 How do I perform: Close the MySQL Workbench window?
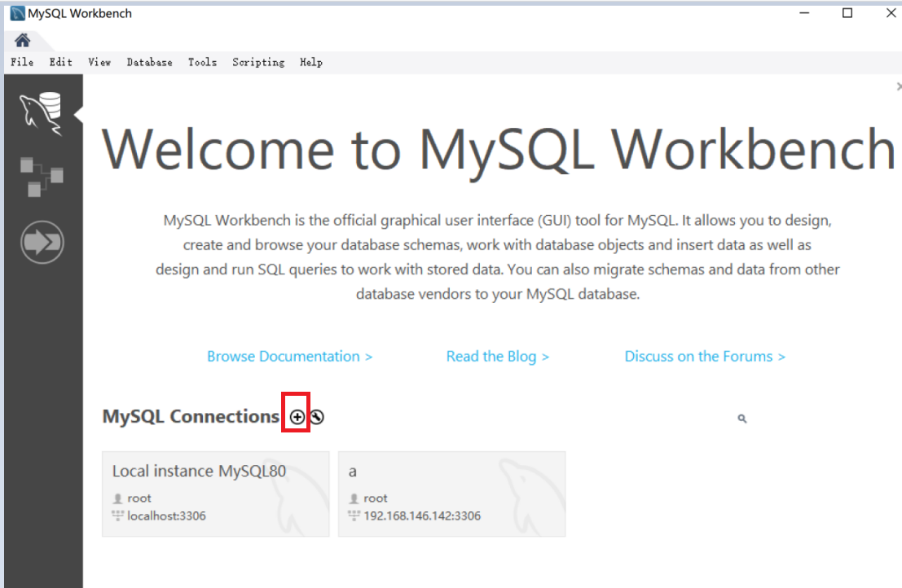(891, 13)
